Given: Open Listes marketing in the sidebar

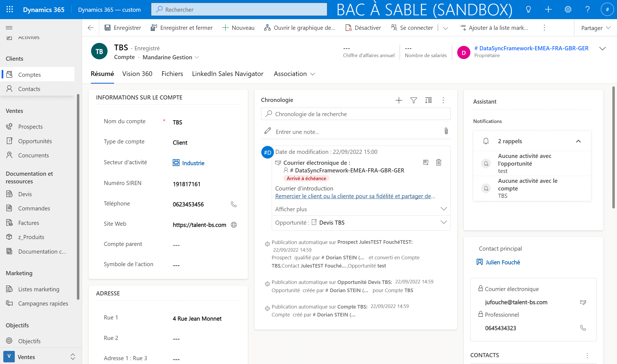Looking at the screenshot, I should click(x=38, y=289).
